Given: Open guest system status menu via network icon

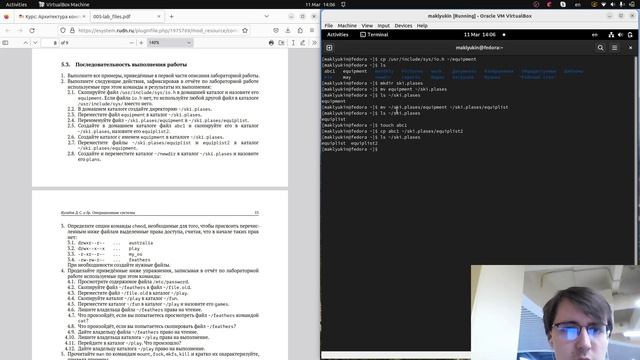Looking at the screenshot, I should [611, 35].
